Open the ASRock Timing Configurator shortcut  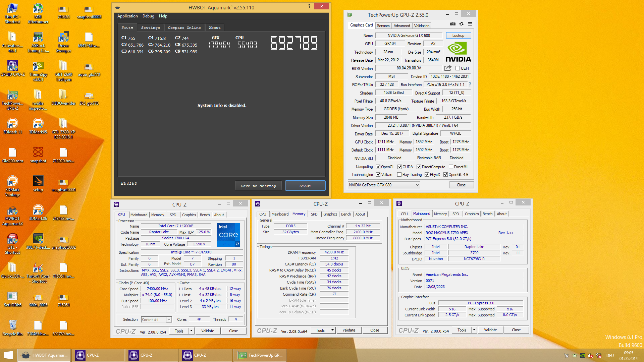click(38, 43)
